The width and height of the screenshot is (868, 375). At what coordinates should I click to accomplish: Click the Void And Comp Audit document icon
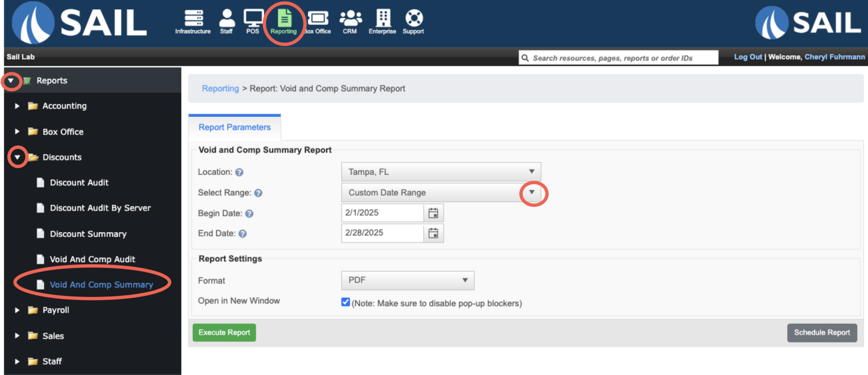(40, 259)
